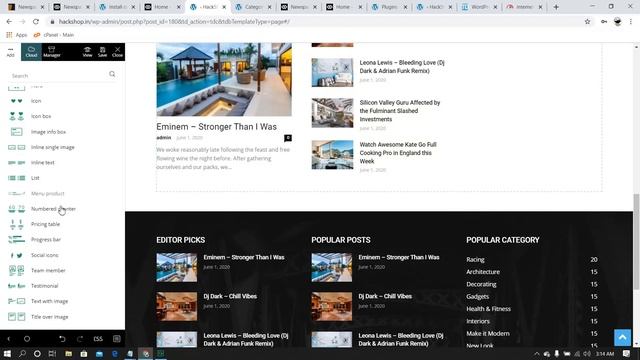640x360 pixels.
Task: Click the back chevron in bottom composer bar
Action: point(9,339)
